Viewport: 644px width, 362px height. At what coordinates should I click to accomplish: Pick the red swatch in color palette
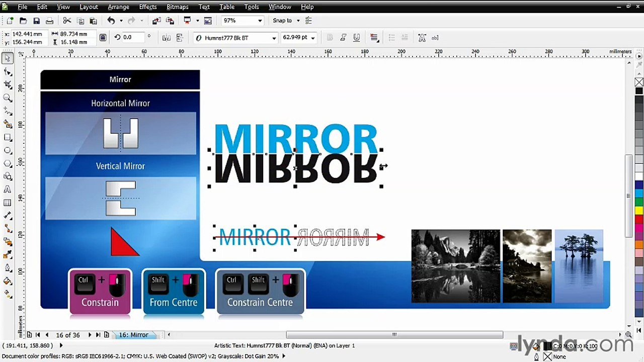(x=639, y=220)
